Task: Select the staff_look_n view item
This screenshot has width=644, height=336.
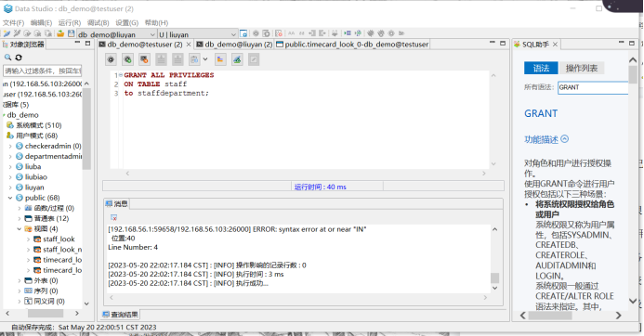Action: click(x=58, y=250)
